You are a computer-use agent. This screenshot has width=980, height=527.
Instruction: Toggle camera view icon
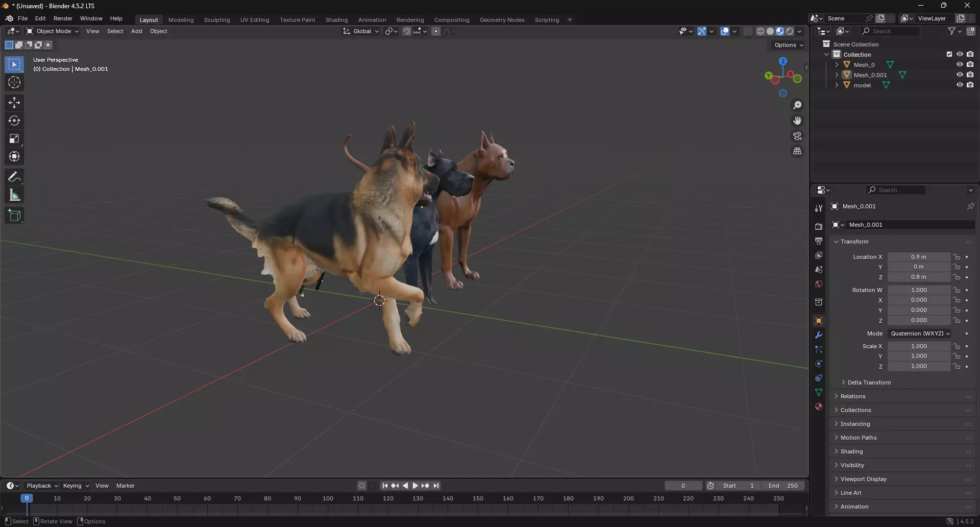(797, 136)
